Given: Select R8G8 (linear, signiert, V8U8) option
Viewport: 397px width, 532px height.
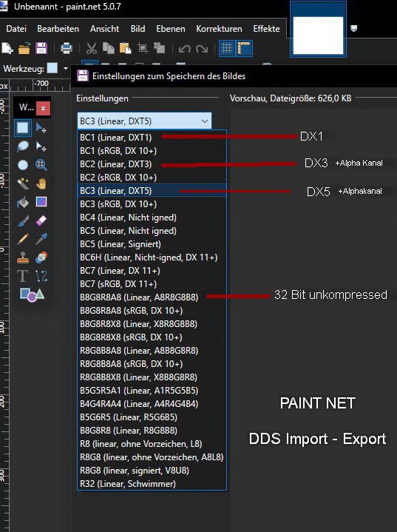Looking at the screenshot, I should pos(152,471).
